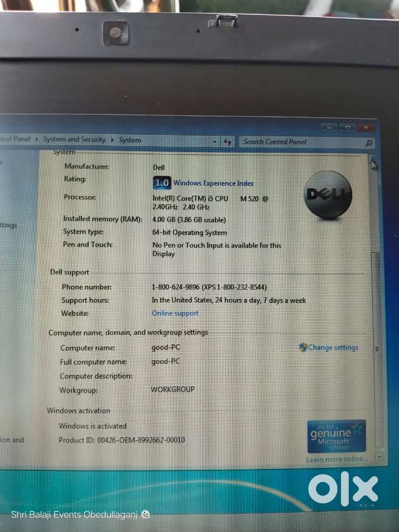Click the support hours text

pyautogui.click(x=229, y=300)
